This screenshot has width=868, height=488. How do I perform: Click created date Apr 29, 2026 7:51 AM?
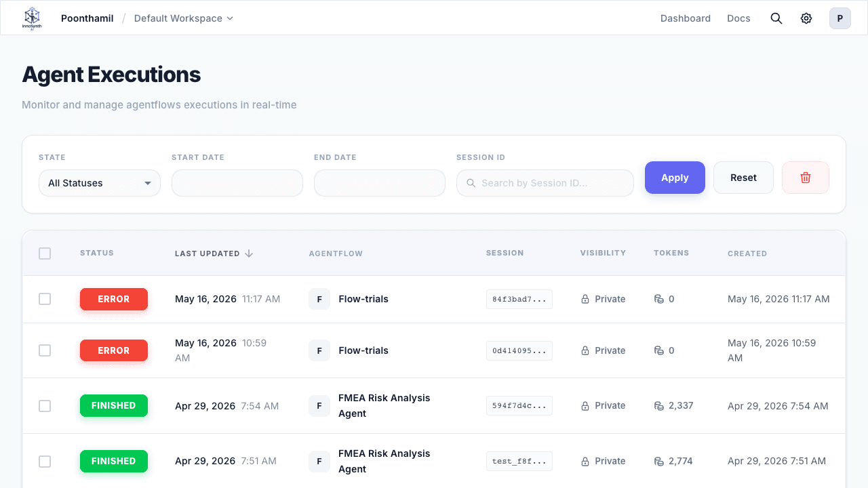click(777, 461)
